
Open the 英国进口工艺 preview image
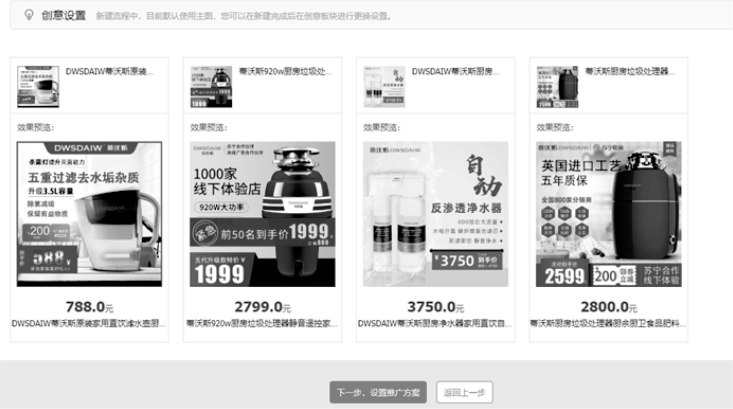[609, 214]
